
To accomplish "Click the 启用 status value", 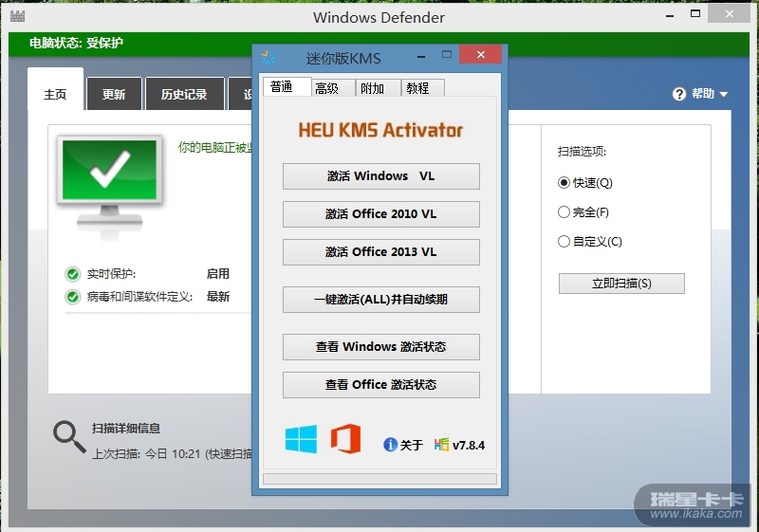I will tap(218, 274).
